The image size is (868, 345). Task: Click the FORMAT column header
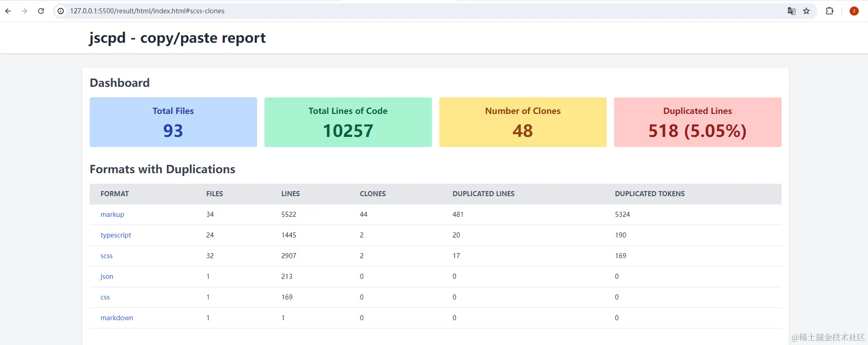115,194
